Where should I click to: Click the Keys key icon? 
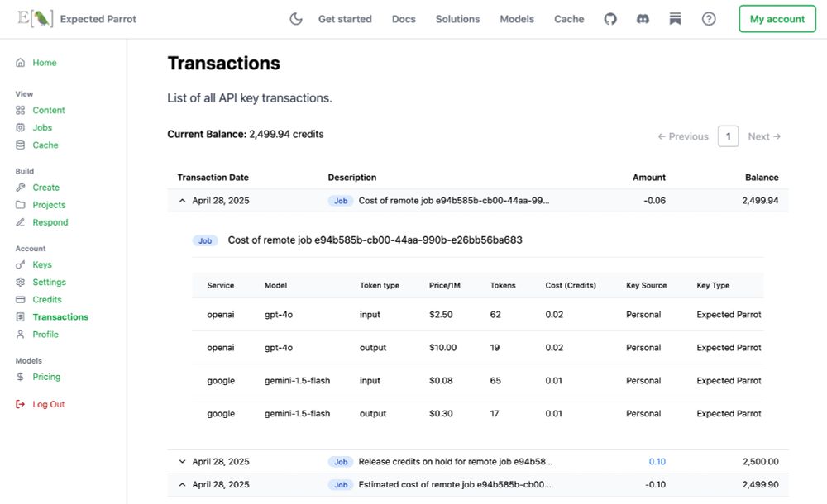tap(20, 264)
